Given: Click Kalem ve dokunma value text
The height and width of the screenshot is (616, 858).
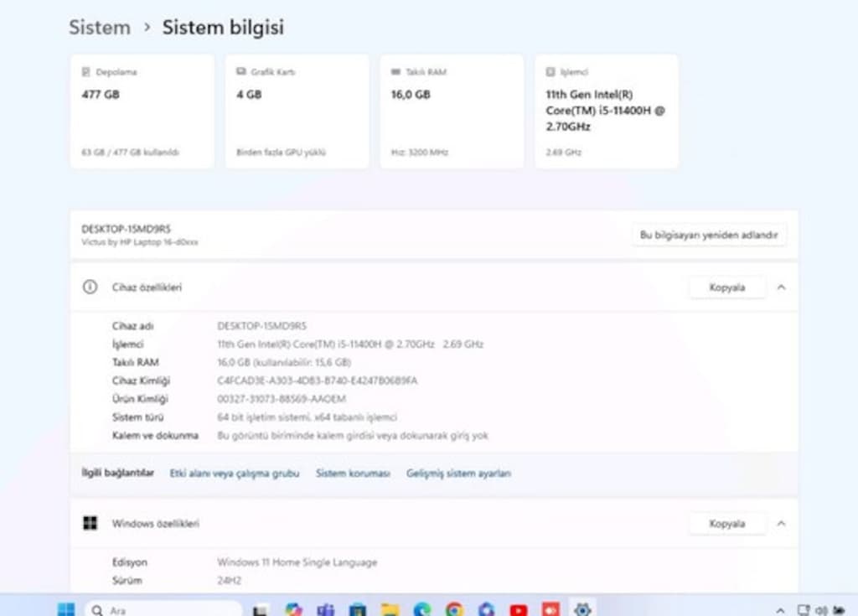Looking at the screenshot, I should coord(353,436).
